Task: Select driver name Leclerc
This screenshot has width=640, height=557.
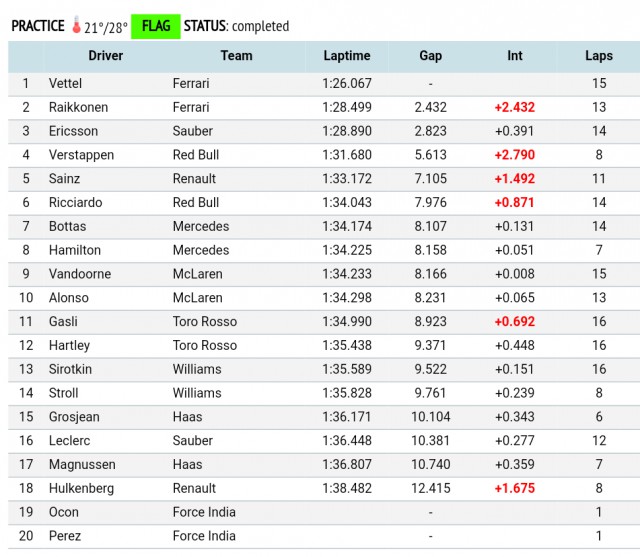Action: (x=69, y=441)
